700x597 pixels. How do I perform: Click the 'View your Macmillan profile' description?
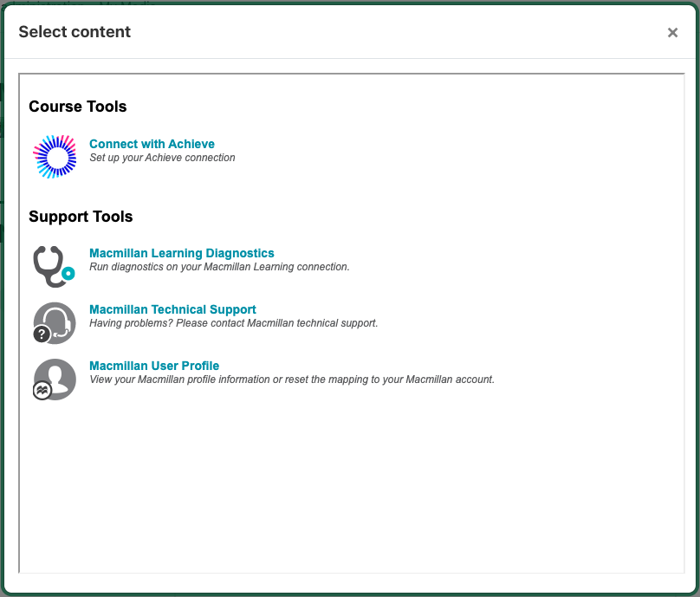tap(291, 380)
